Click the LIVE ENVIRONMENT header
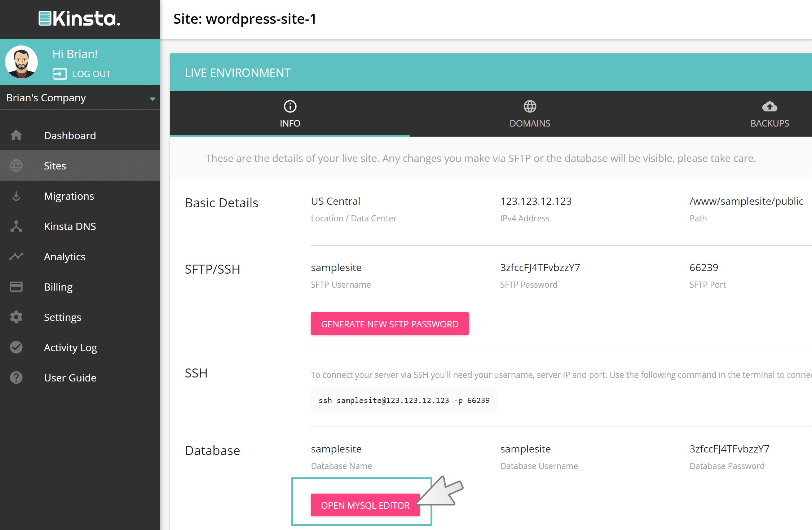Image resolution: width=812 pixels, height=530 pixels. 237,73
